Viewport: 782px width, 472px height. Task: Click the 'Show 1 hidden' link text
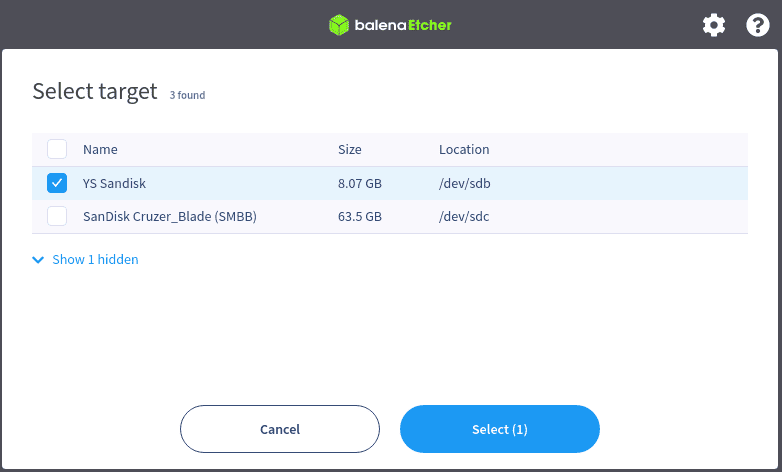95,260
